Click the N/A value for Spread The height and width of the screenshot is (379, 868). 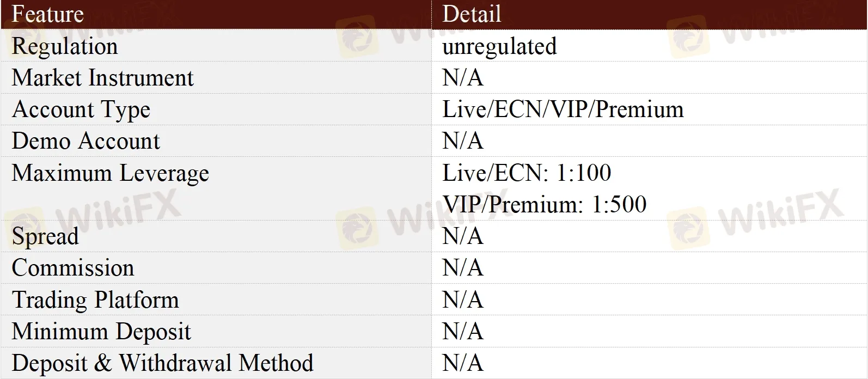click(463, 236)
